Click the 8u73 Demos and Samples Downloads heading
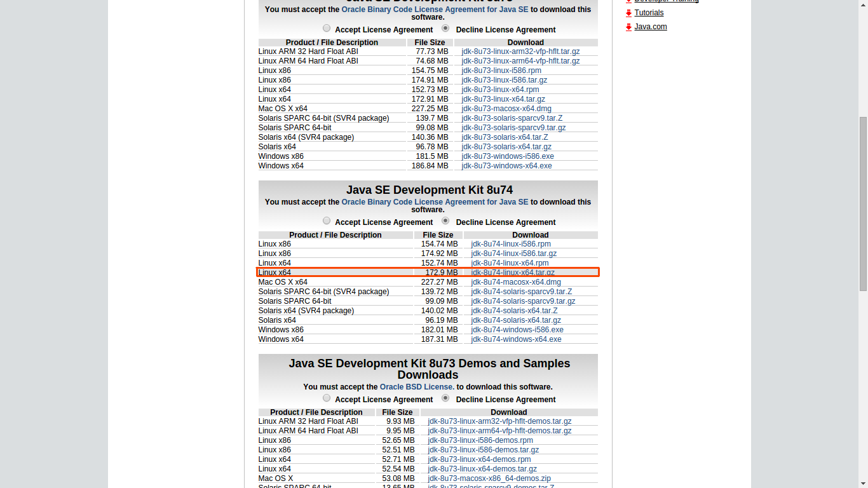 429,369
